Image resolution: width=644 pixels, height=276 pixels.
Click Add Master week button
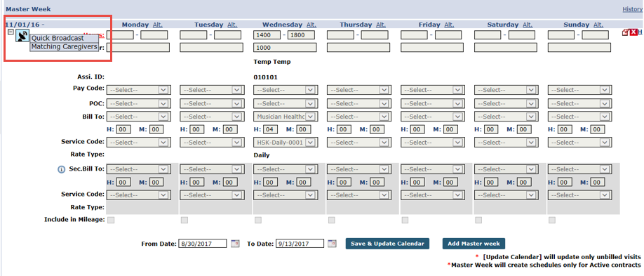click(x=474, y=244)
